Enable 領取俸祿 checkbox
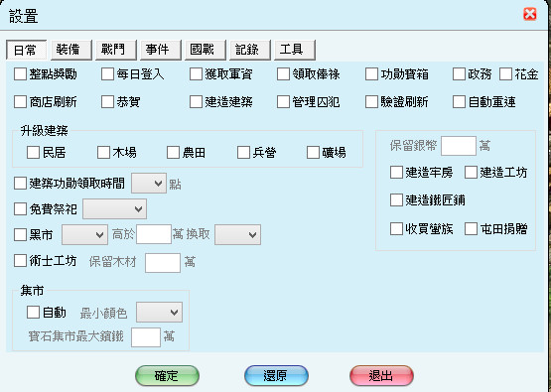This screenshot has height=392, width=551. point(283,74)
